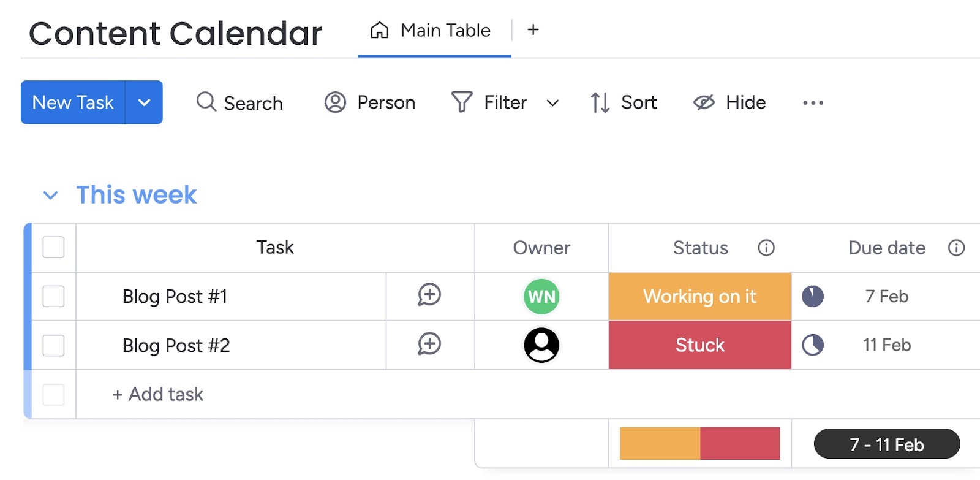The height and width of the screenshot is (480, 980).
Task: Open the Filter dropdown chevron
Action: click(x=553, y=103)
